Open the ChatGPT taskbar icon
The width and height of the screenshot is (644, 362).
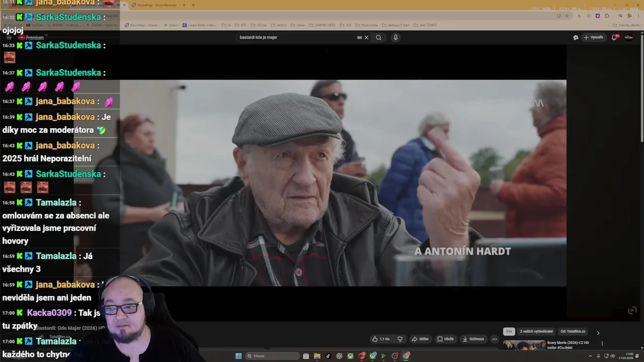point(339,356)
